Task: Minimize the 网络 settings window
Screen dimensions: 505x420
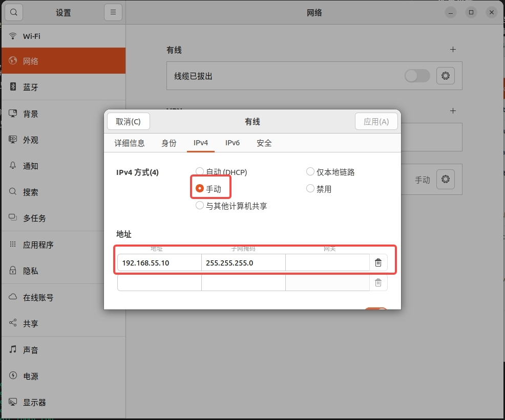Action: click(x=451, y=13)
